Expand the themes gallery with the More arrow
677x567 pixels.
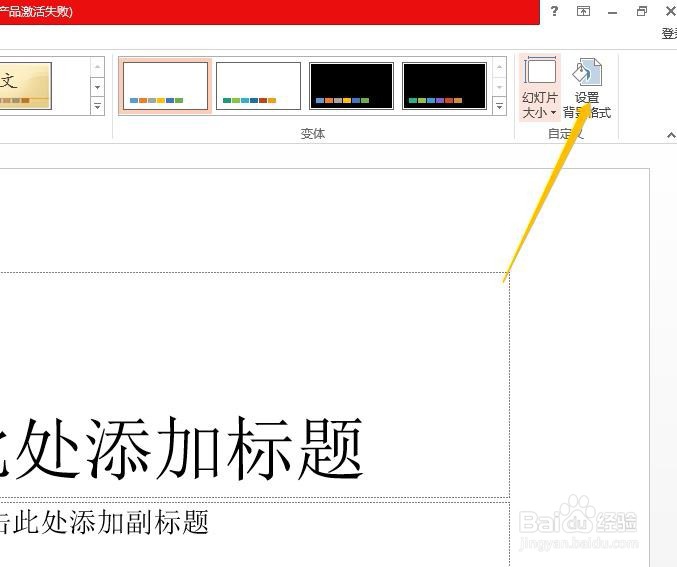click(97, 106)
